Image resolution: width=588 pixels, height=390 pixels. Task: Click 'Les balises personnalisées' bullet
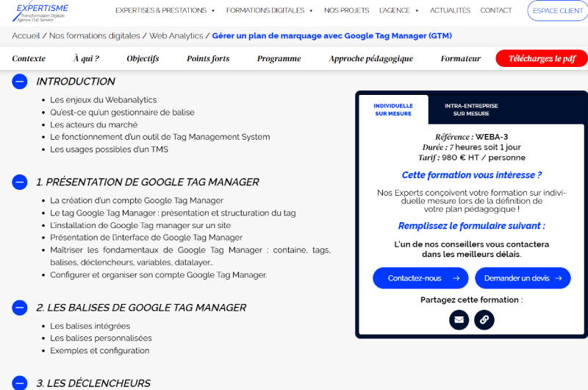101,338
